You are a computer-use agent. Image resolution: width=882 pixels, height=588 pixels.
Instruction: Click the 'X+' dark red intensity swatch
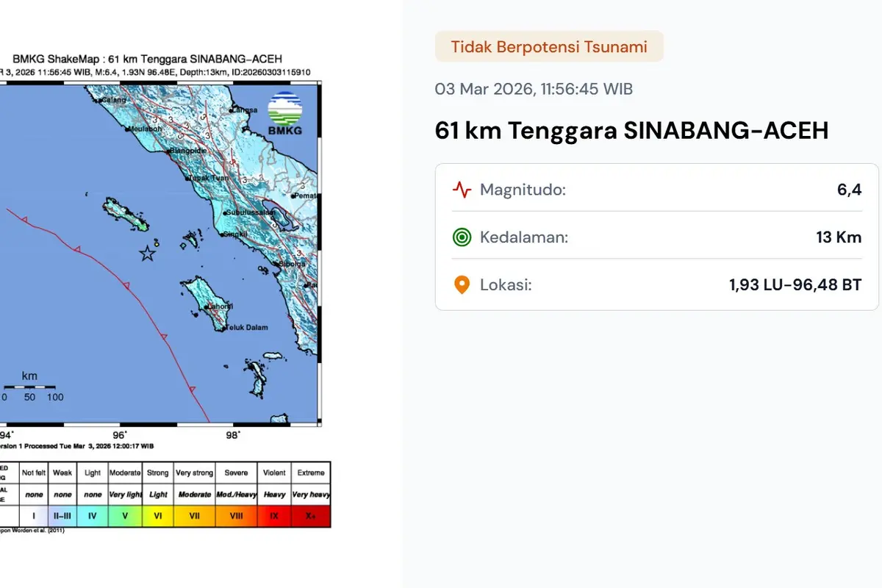311,516
